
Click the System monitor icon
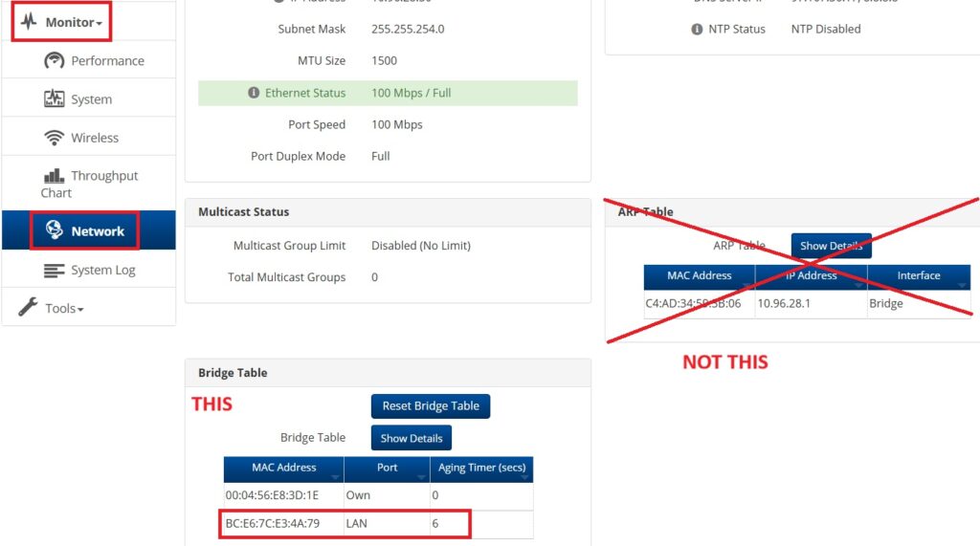(x=55, y=98)
